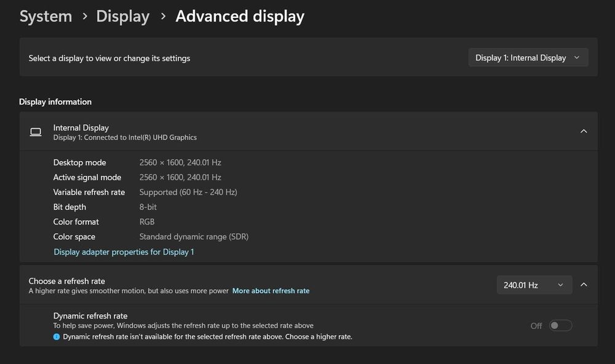Image resolution: width=615 pixels, height=364 pixels.
Task: Collapse the Internal Display information section
Action: 584,131
